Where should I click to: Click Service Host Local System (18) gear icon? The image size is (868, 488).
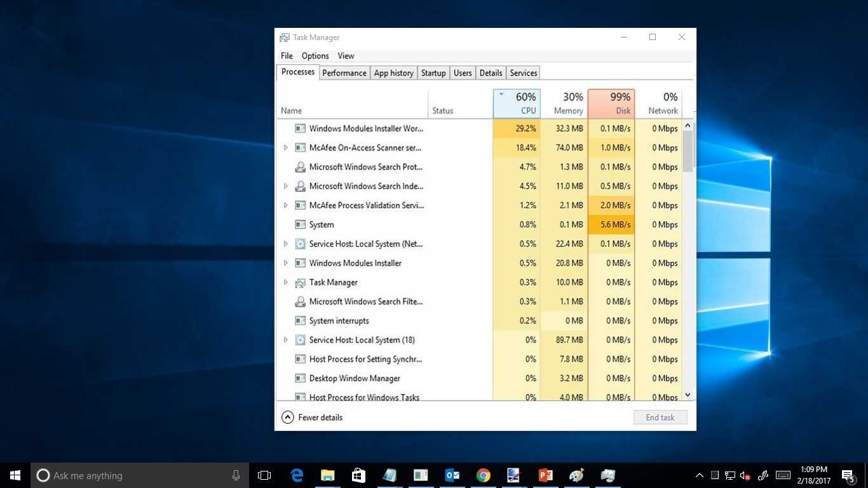pyautogui.click(x=301, y=340)
